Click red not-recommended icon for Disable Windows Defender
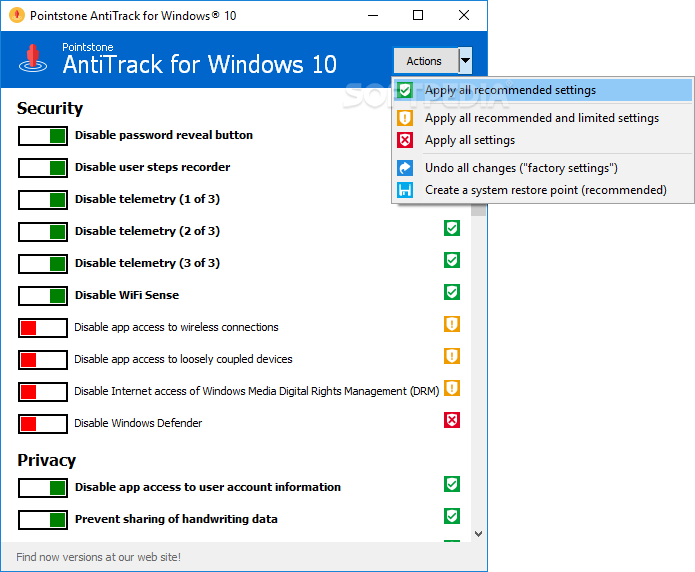The image size is (695, 572). point(452,420)
